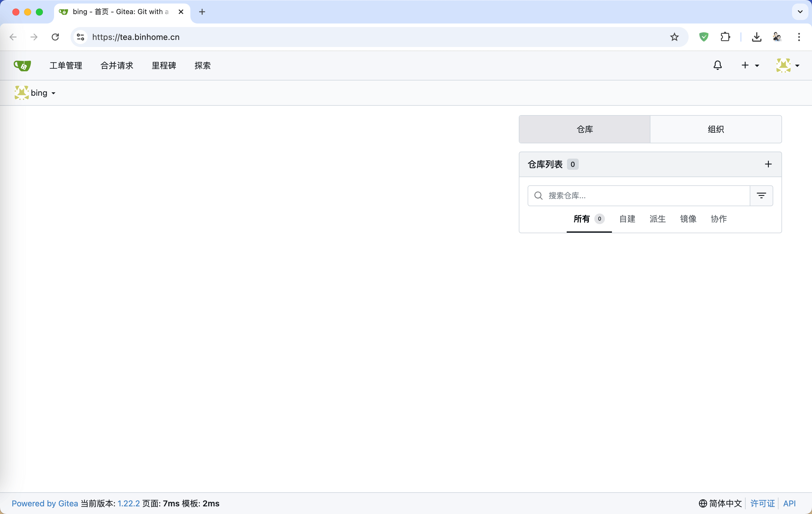Open the Chrome three-dot menu
Viewport: 812px width, 514px height.
click(799, 37)
